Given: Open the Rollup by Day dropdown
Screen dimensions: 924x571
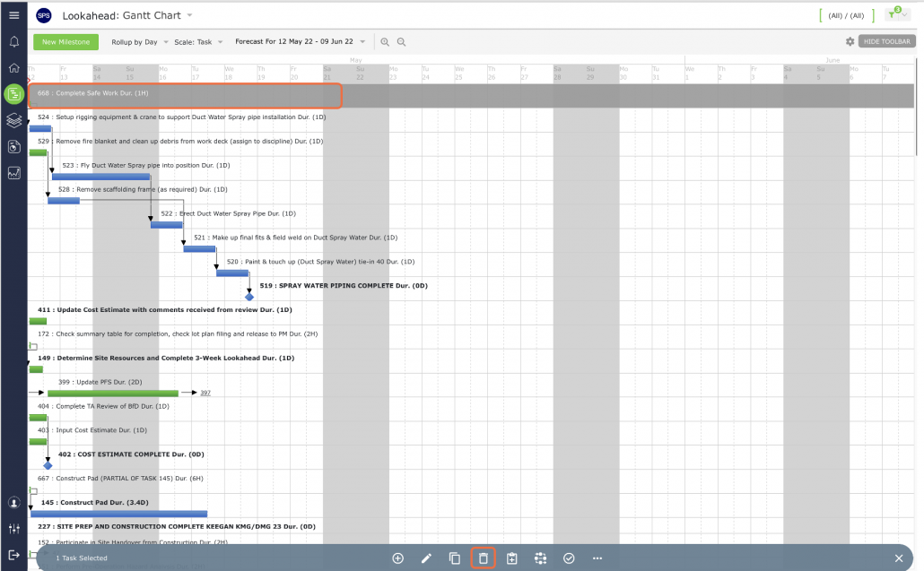Looking at the screenshot, I should coord(140,42).
